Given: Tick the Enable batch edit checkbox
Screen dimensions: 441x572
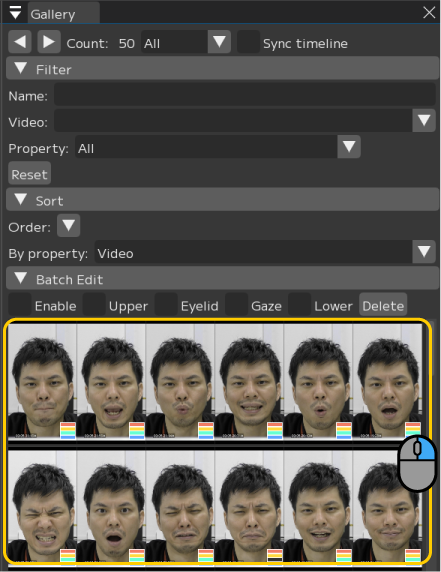Looking at the screenshot, I should [20, 304].
